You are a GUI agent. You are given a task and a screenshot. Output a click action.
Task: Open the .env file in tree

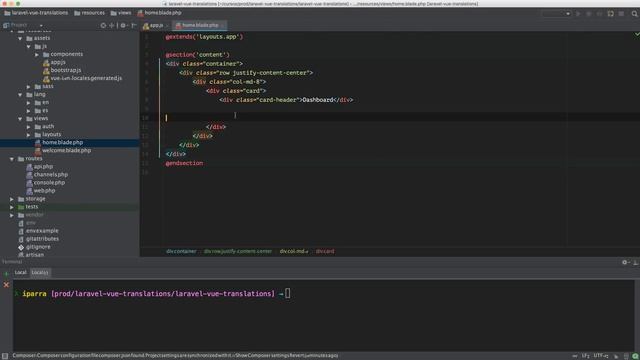coord(27,223)
